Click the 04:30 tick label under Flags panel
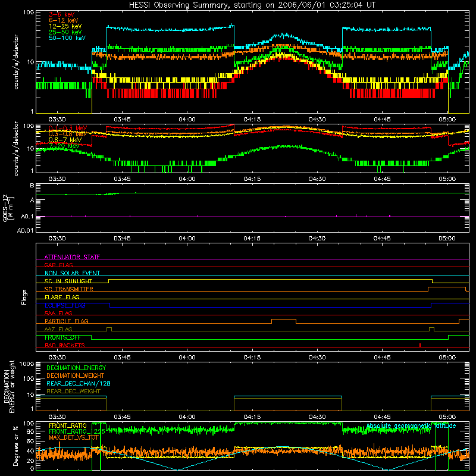The width and height of the screenshot is (476, 476). point(317,358)
